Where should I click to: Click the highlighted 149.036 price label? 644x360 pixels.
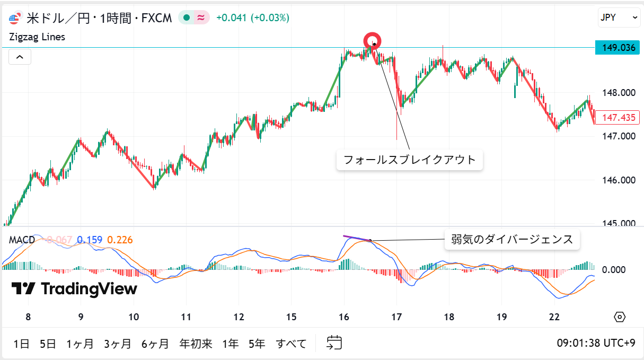[x=617, y=47]
